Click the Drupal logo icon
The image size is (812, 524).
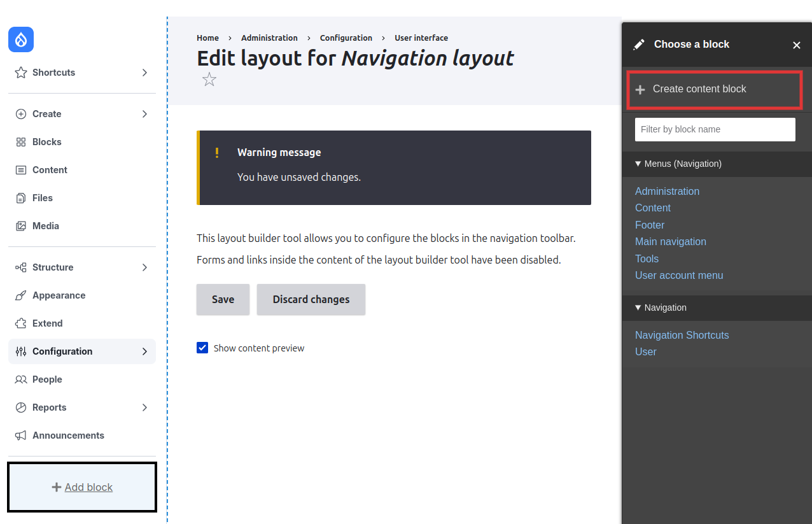click(x=20, y=39)
